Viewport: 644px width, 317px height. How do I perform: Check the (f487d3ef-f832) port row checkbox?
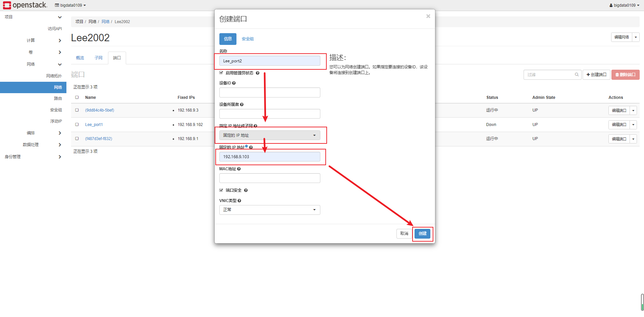coord(77,138)
